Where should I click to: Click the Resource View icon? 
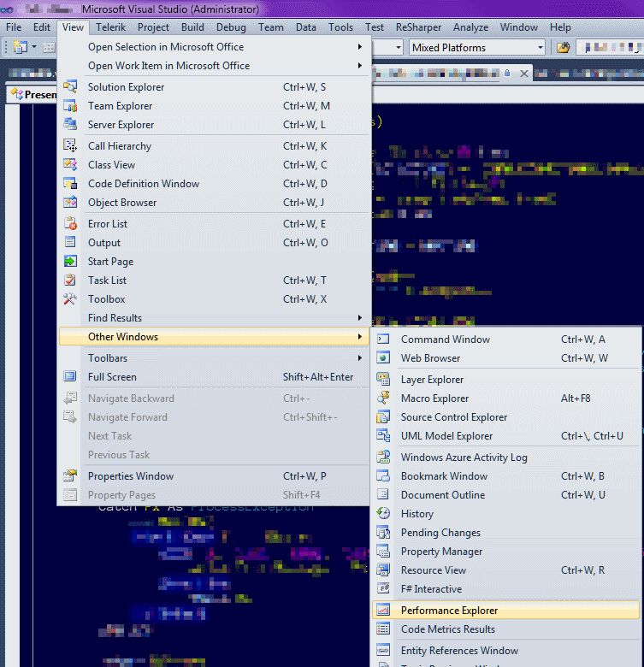click(x=383, y=570)
